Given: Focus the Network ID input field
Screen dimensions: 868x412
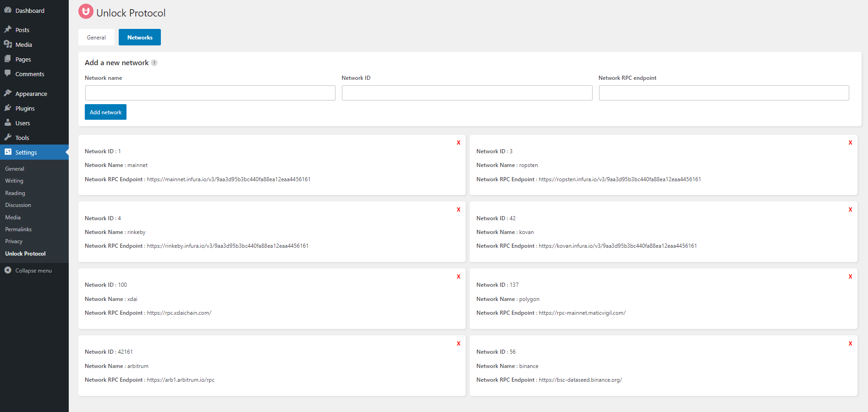Looking at the screenshot, I should 467,93.
